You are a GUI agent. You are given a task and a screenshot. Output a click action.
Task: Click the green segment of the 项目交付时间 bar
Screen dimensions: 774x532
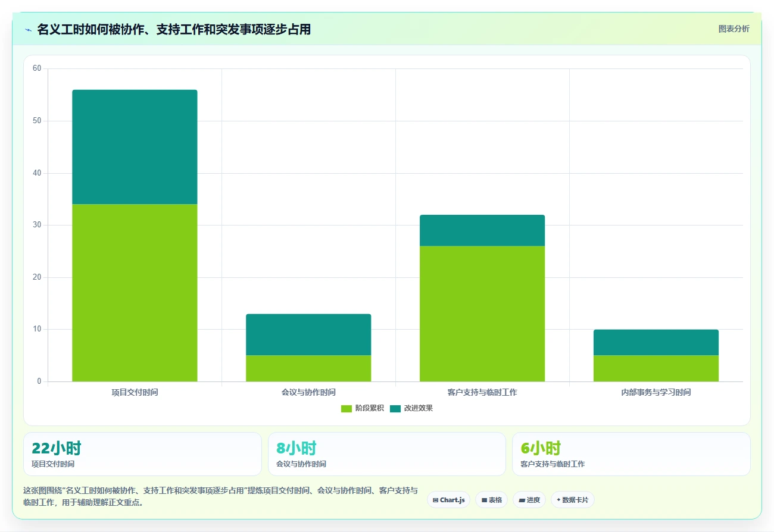135,293
